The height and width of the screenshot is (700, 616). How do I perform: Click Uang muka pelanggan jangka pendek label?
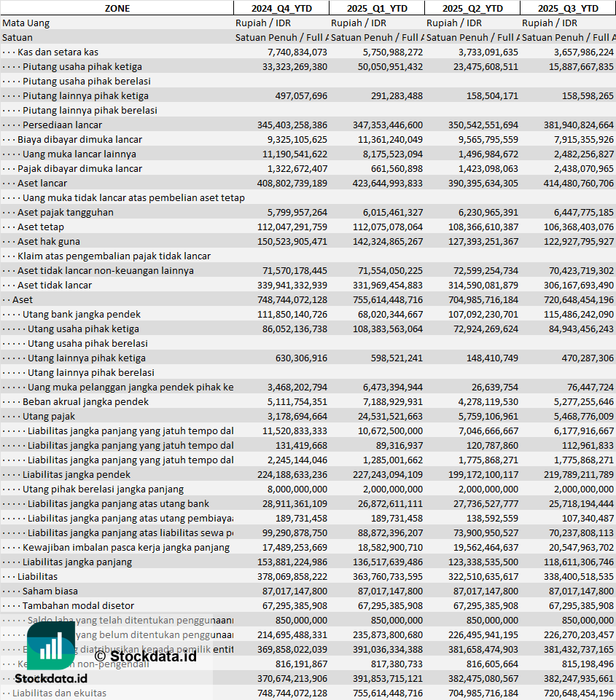tap(130, 387)
